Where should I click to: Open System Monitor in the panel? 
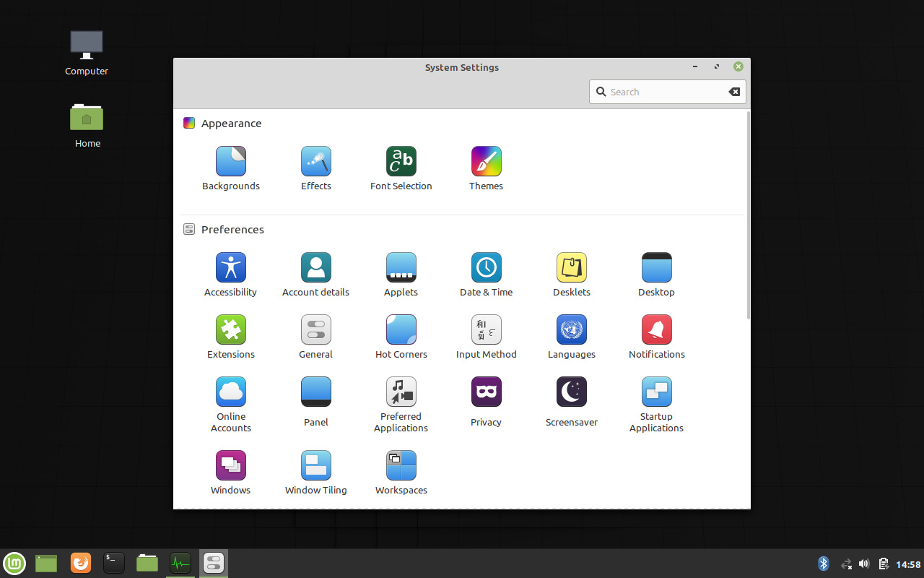180,563
